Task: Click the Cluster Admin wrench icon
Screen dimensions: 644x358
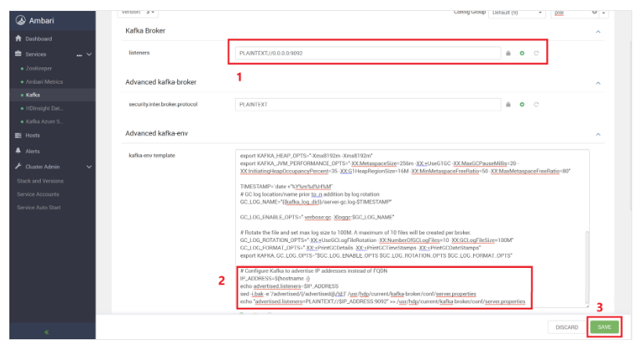Action: [18, 166]
